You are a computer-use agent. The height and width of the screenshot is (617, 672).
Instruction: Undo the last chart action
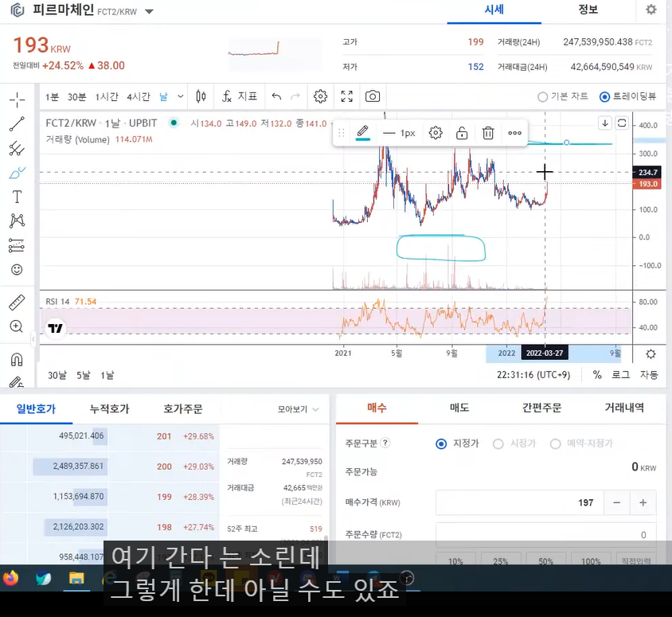276,96
